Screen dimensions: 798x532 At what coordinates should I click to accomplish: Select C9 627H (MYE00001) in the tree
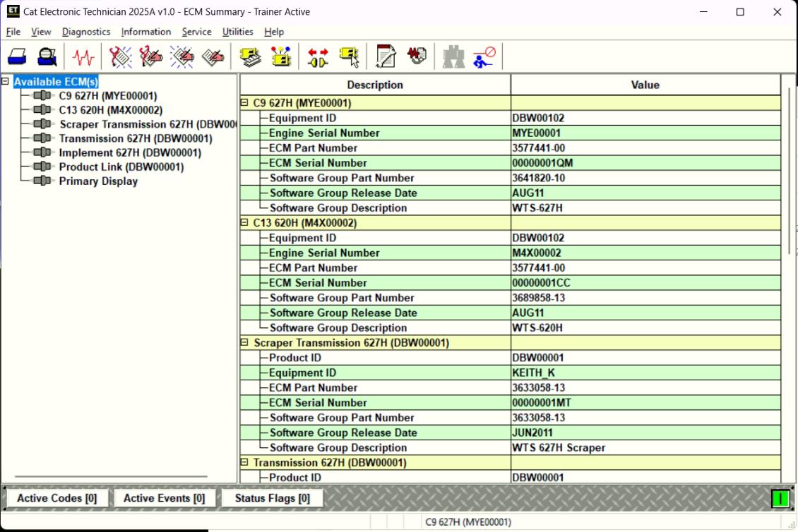108,96
